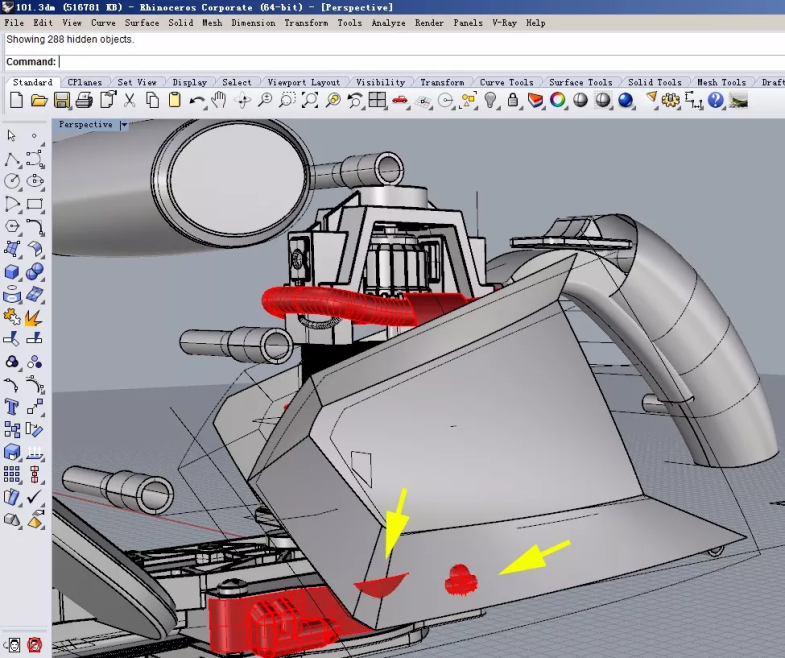This screenshot has height=658, width=785.
Task: Open the color wheel icon in toolbar
Action: (x=558, y=100)
